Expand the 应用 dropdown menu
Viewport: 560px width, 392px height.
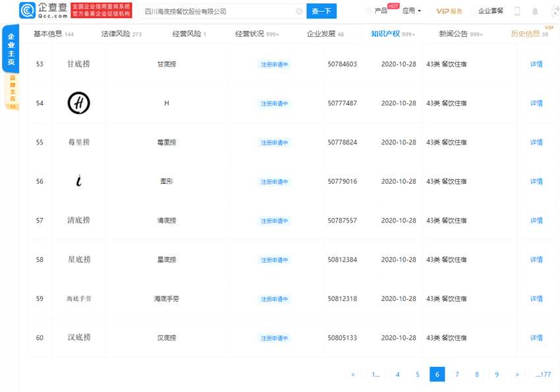412,11
